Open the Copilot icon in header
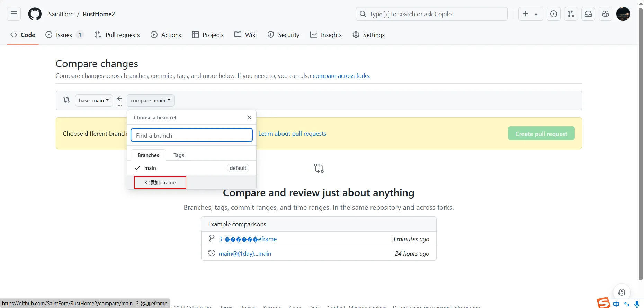 606,14
